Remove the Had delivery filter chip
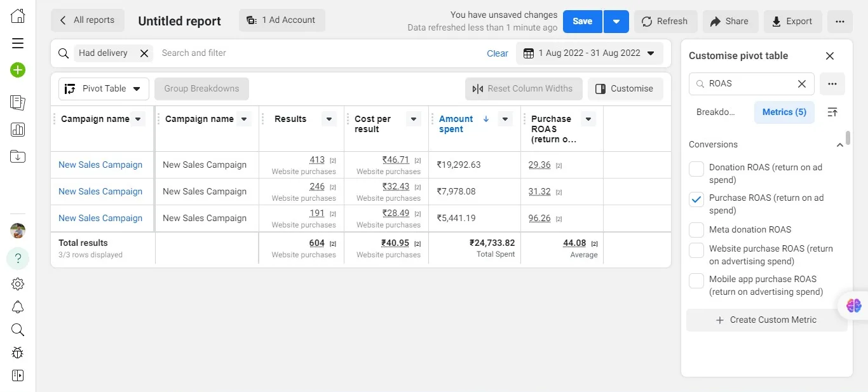 pos(144,53)
